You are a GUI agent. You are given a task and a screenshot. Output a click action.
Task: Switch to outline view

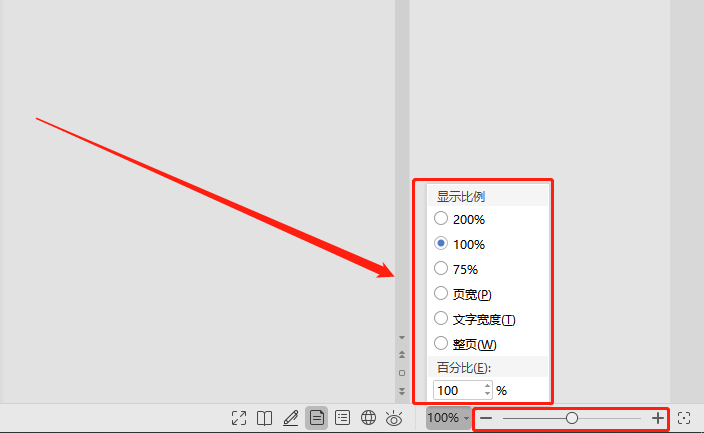coord(342,418)
